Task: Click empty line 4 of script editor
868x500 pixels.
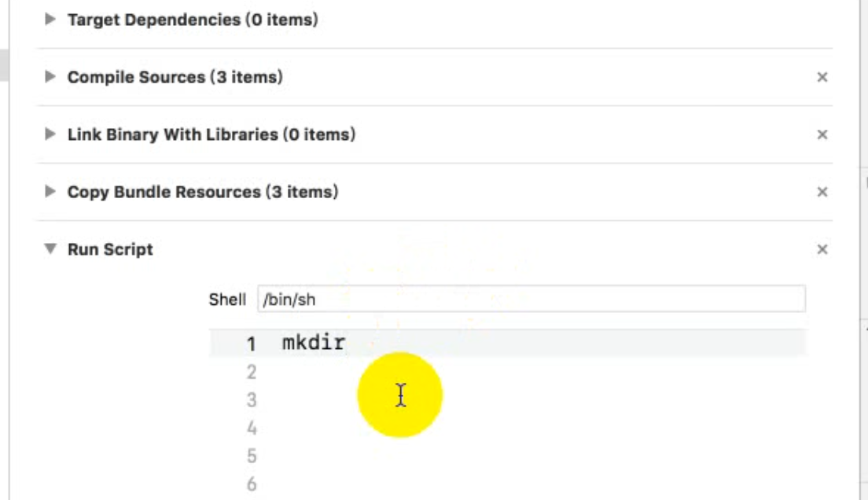Action: pos(472,428)
